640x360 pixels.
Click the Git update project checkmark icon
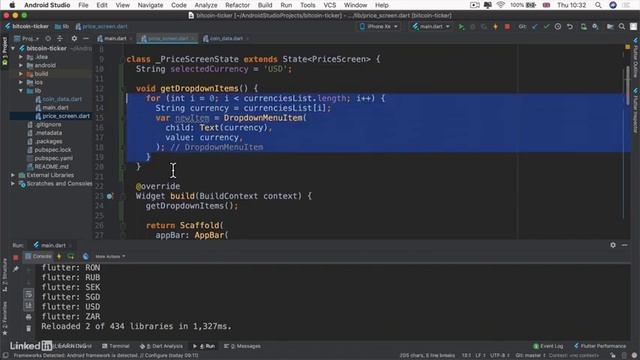(x=535, y=27)
